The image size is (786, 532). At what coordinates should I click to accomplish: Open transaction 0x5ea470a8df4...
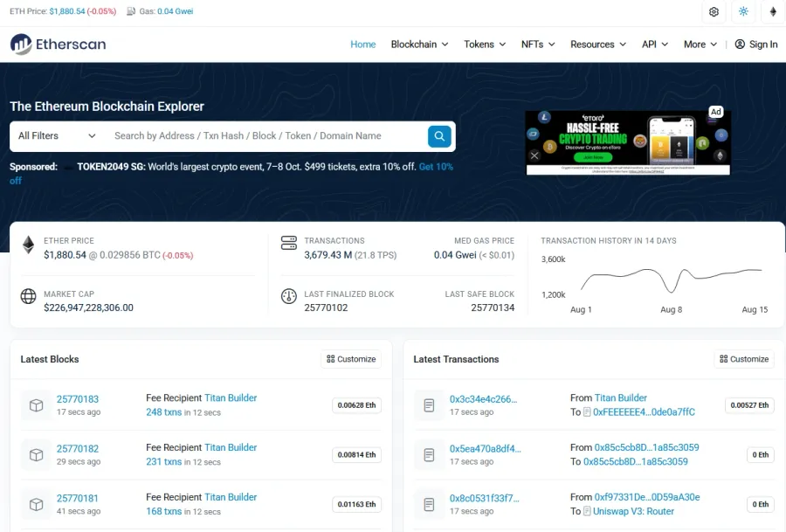point(486,449)
